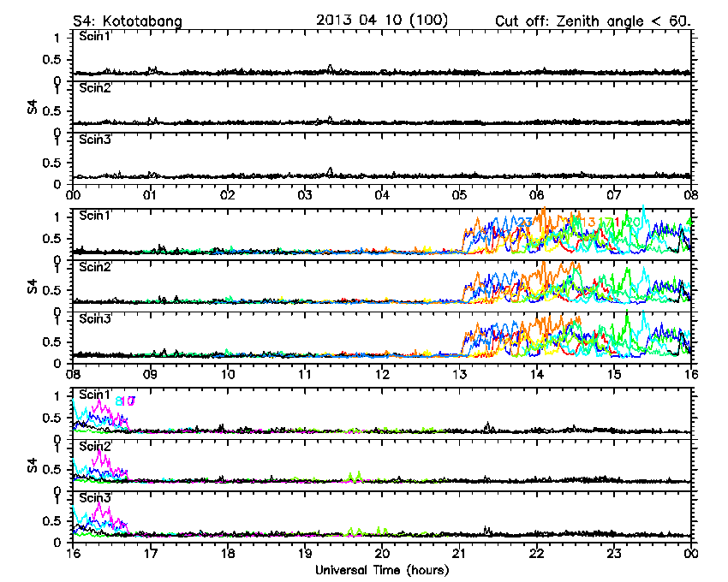Click the hour tick label '07'
The width and height of the screenshot is (728, 582).
point(614,195)
